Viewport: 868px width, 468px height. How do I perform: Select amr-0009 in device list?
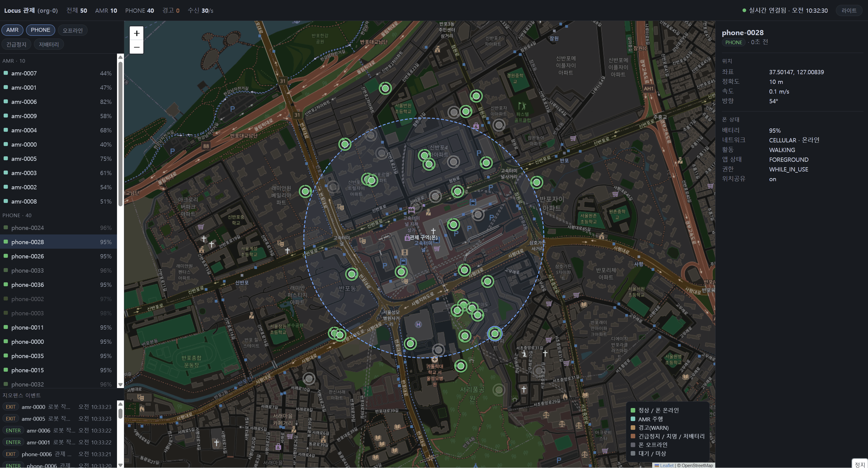click(x=58, y=116)
